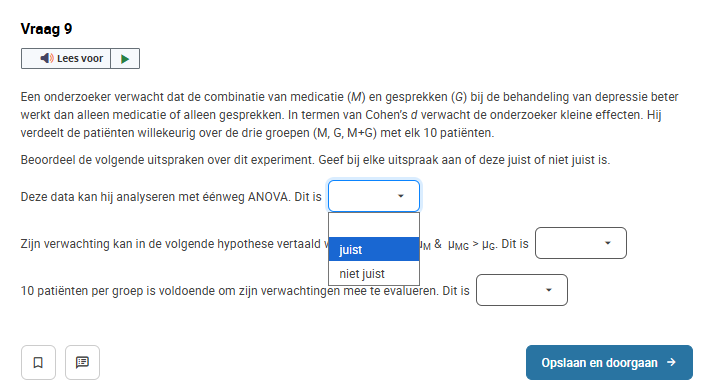
Task: Collapse the open éénweg ANOVA answer box
Action: pyautogui.click(x=374, y=196)
